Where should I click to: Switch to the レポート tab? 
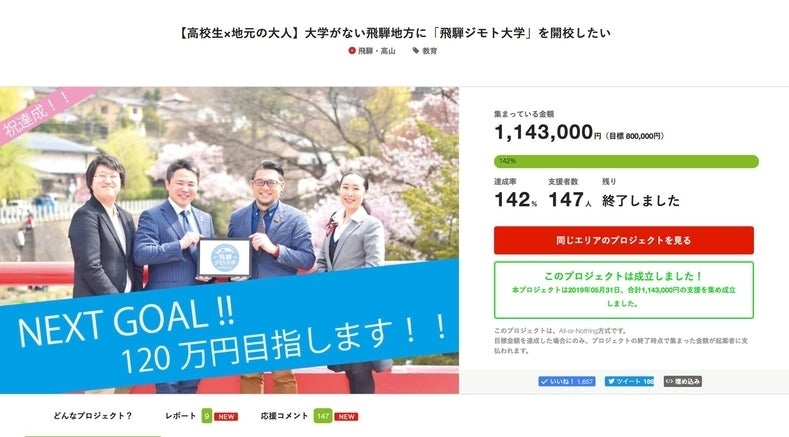tap(181, 416)
